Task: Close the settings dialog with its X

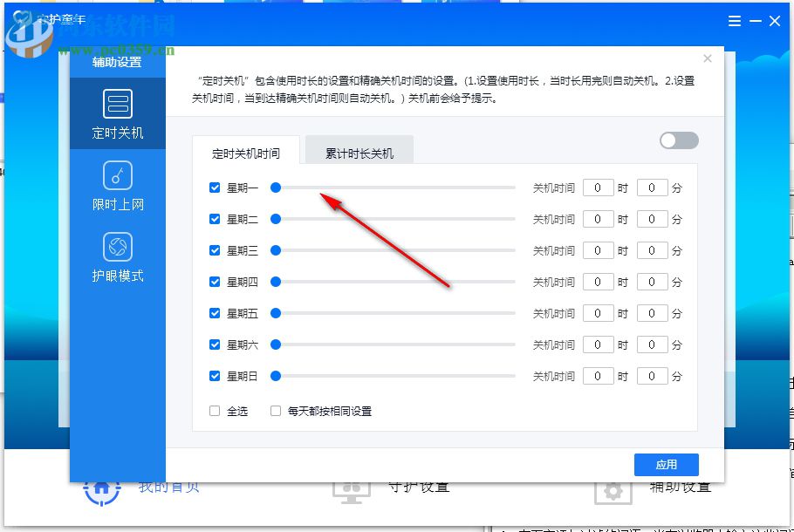Action: [708, 58]
